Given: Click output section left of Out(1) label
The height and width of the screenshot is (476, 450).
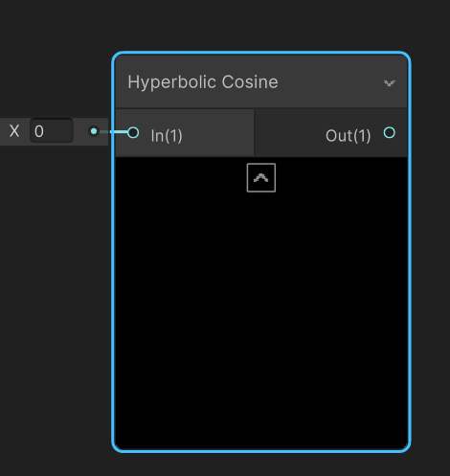Looking at the screenshot, I should (289, 132).
